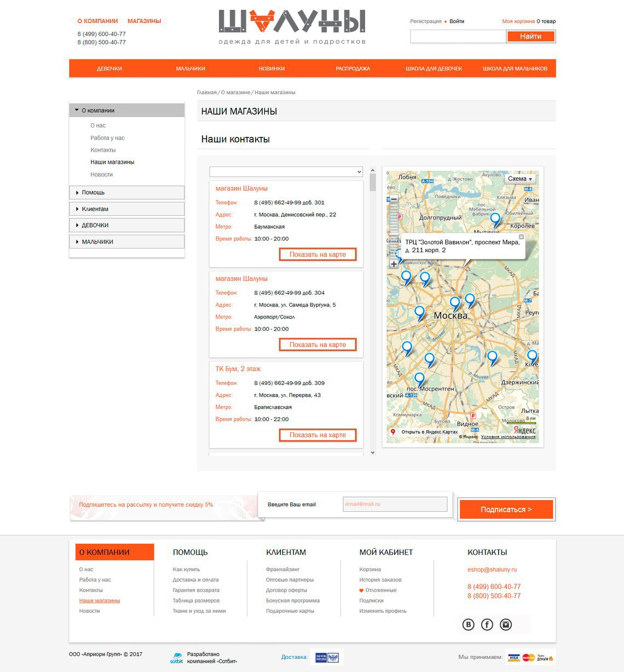The width and height of the screenshot is (624, 672).
Task: Expand the Клиентам sidebar section
Action: tap(126, 209)
